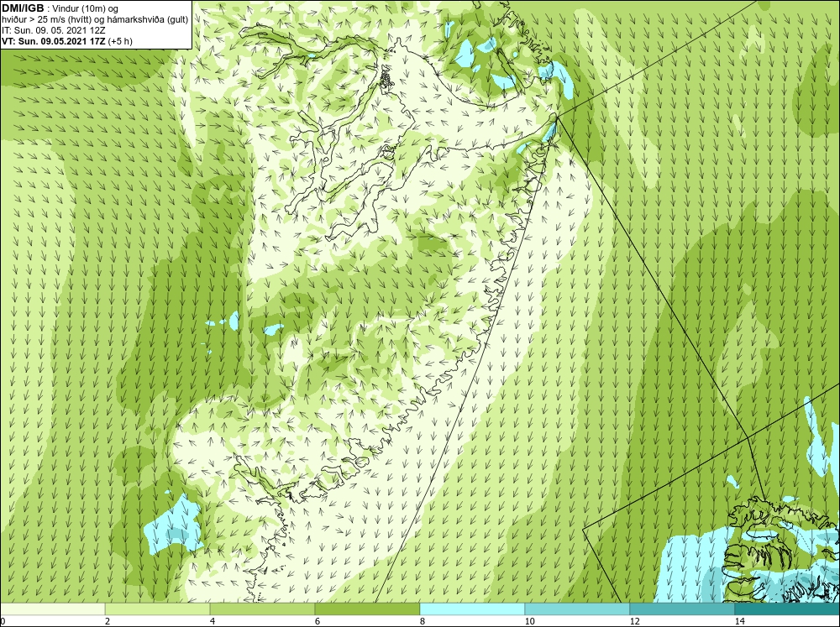Click the 'IT: Sun. 09. 05. 2021 12Z' line
Viewport: 840px width, 627px height.
pos(54,30)
